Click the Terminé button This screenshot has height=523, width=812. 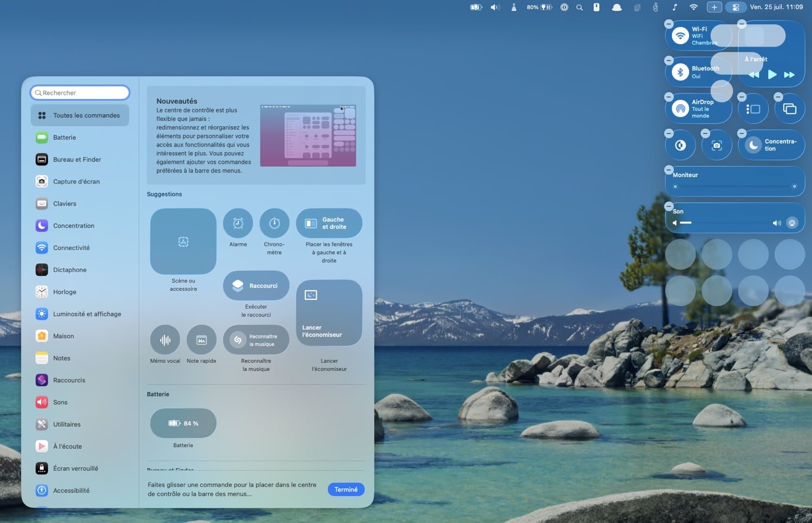(x=346, y=489)
